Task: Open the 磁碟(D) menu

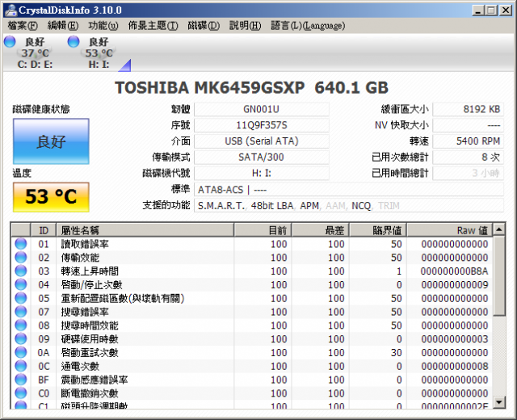Action: pos(204,26)
